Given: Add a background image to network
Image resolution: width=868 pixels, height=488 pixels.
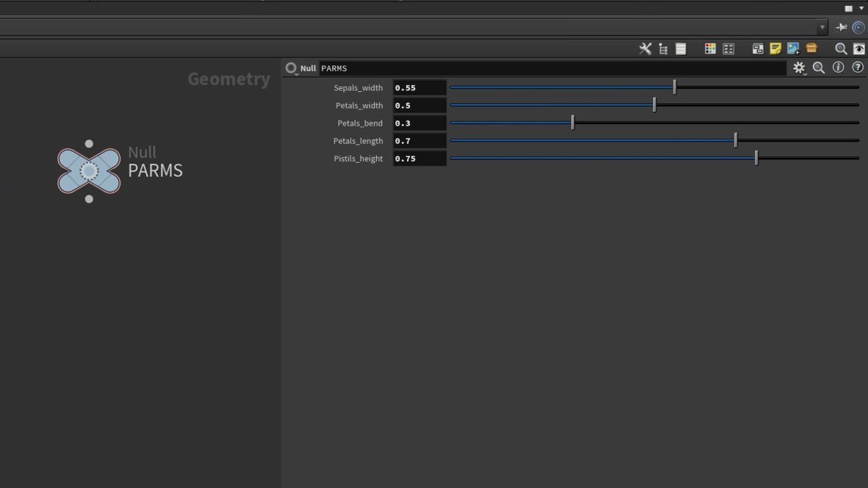Looking at the screenshot, I should coord(793,49).
